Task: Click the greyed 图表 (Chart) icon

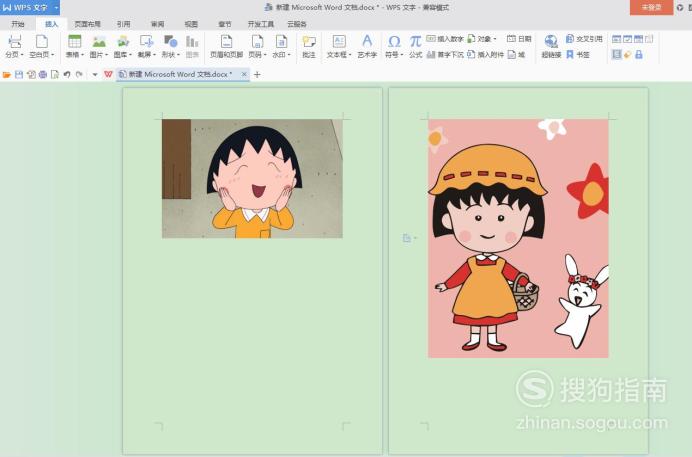Action: pyautogui.click(x=192, y=42)
